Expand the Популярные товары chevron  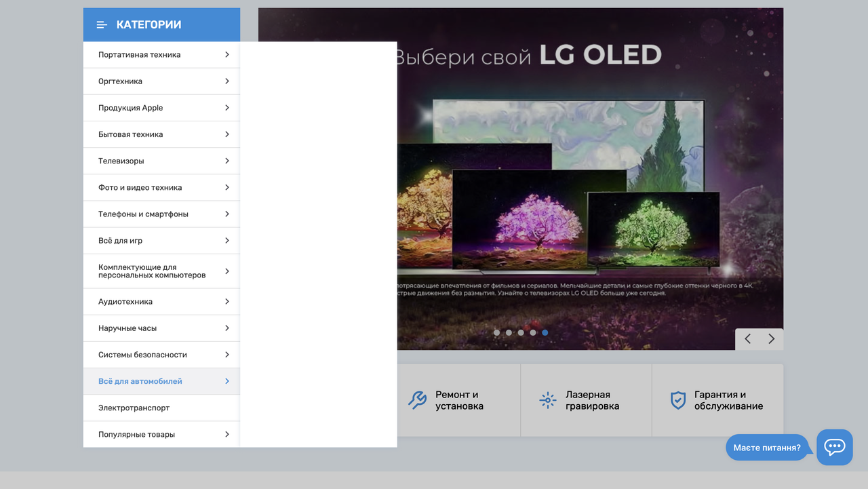227,434
